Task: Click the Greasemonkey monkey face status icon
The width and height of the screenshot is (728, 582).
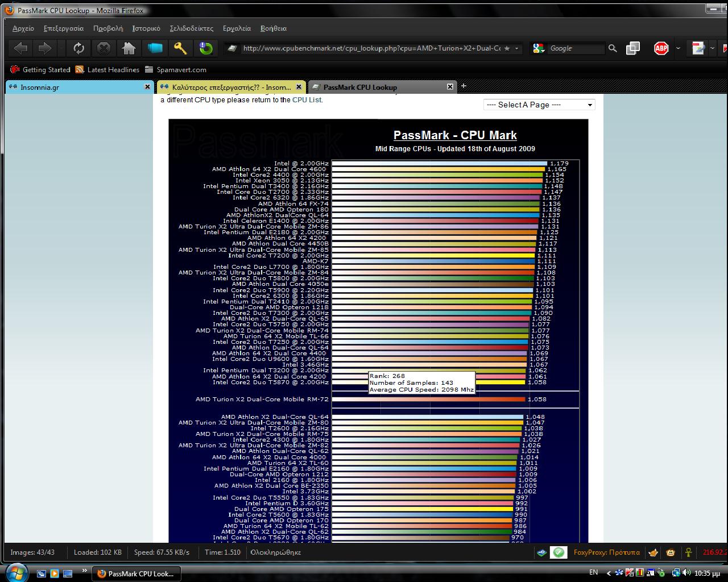Action: pyautogui.click(x=671, y=552)
